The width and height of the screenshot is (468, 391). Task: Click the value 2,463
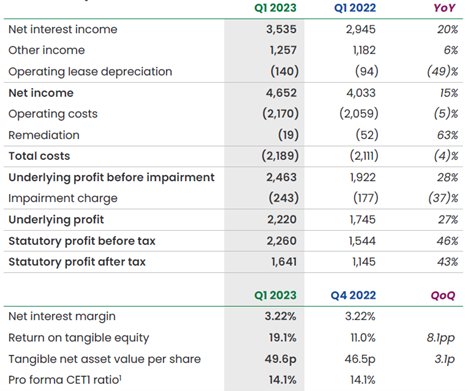[x=281, y=177]
